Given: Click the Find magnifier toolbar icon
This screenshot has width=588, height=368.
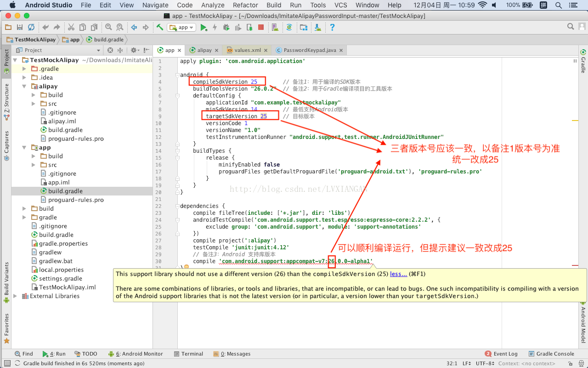Looking at the screenshot, I should tap(108, 28).
